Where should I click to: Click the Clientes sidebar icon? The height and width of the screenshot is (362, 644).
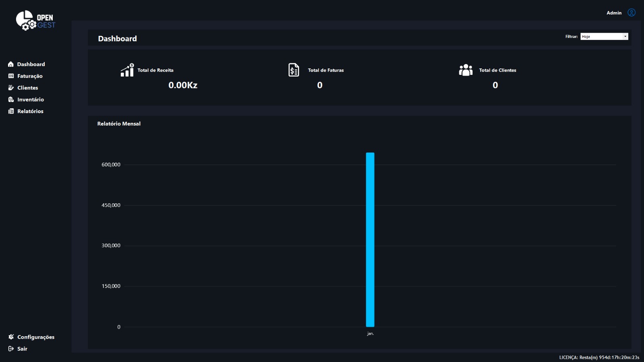point(11,88)
